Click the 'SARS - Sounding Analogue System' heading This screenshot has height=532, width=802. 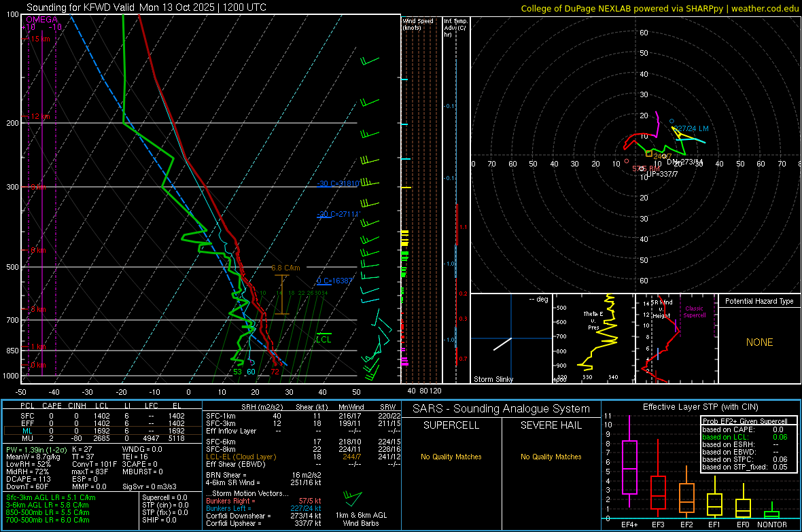tap(502, 409)
